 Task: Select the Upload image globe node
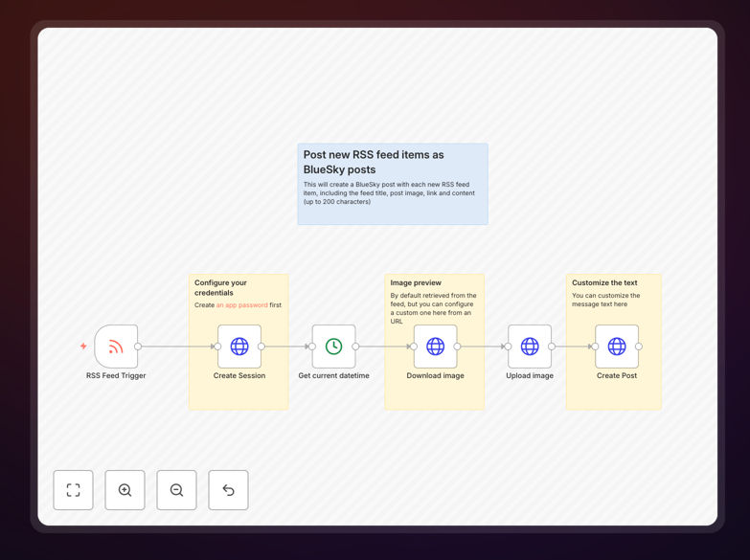click(530, 347)
